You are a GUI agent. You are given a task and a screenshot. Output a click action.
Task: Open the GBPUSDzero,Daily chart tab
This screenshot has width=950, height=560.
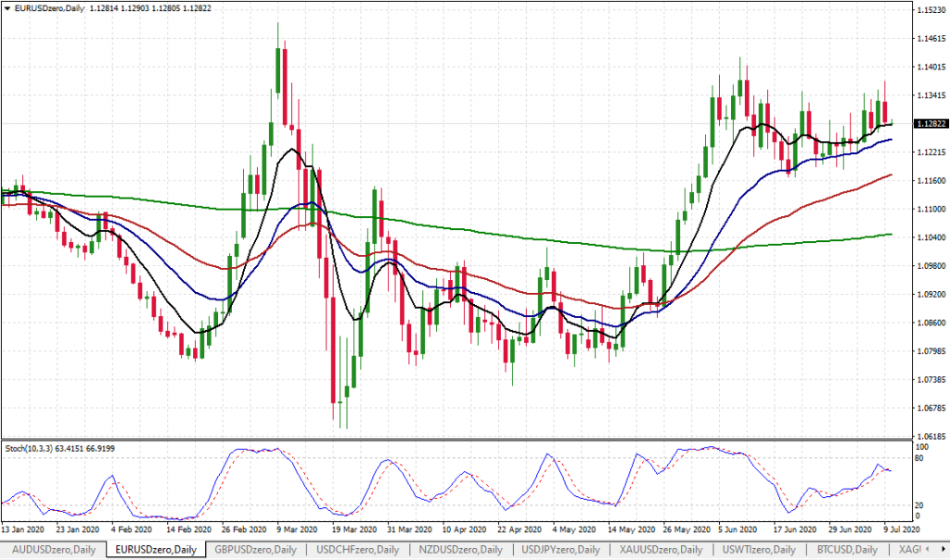(x=256, y=550)
